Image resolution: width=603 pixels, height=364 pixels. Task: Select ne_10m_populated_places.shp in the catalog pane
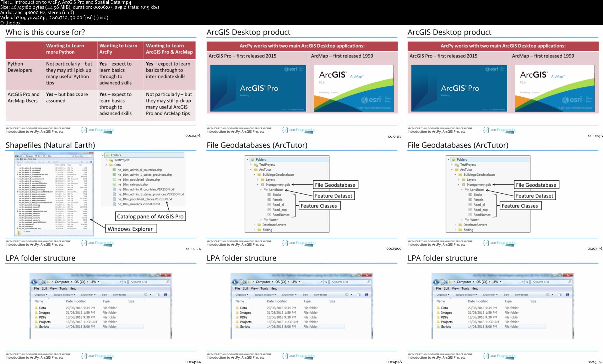pyautogui.click(x=139, y=179)
